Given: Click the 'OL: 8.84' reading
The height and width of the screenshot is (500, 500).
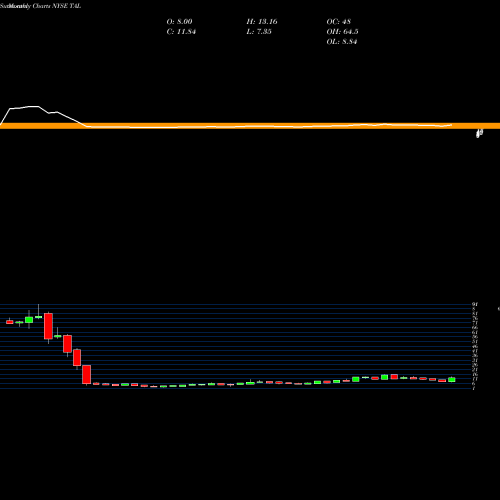Looking at the screenshot, I should 342,41.
